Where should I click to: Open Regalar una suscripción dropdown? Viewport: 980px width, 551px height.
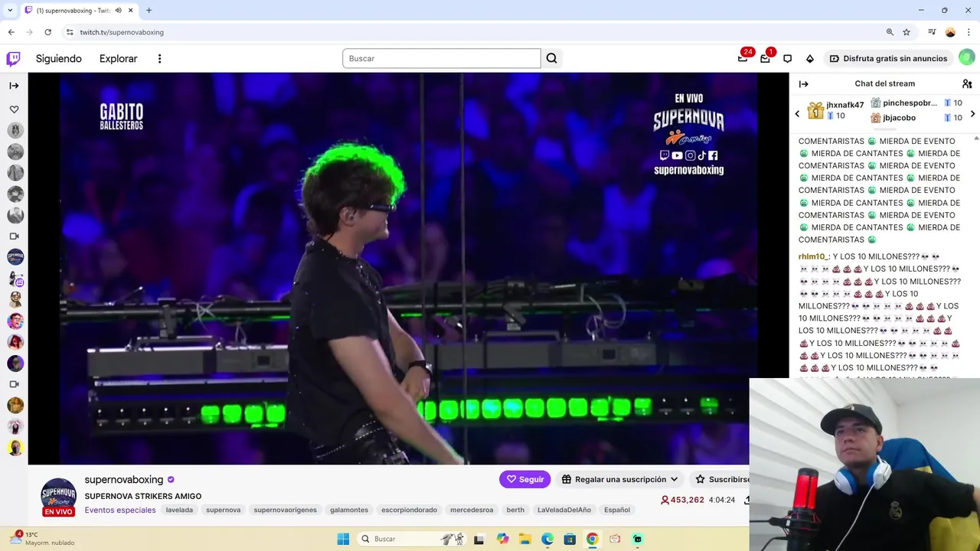[619, 479]
